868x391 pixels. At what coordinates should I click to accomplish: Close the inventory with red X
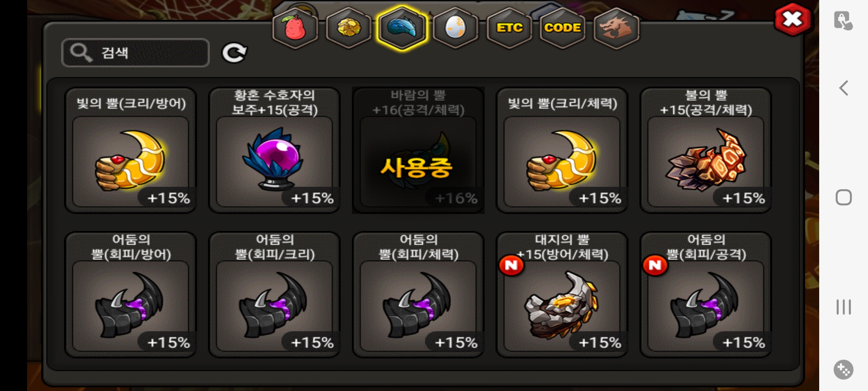click(x=792, y=20)
